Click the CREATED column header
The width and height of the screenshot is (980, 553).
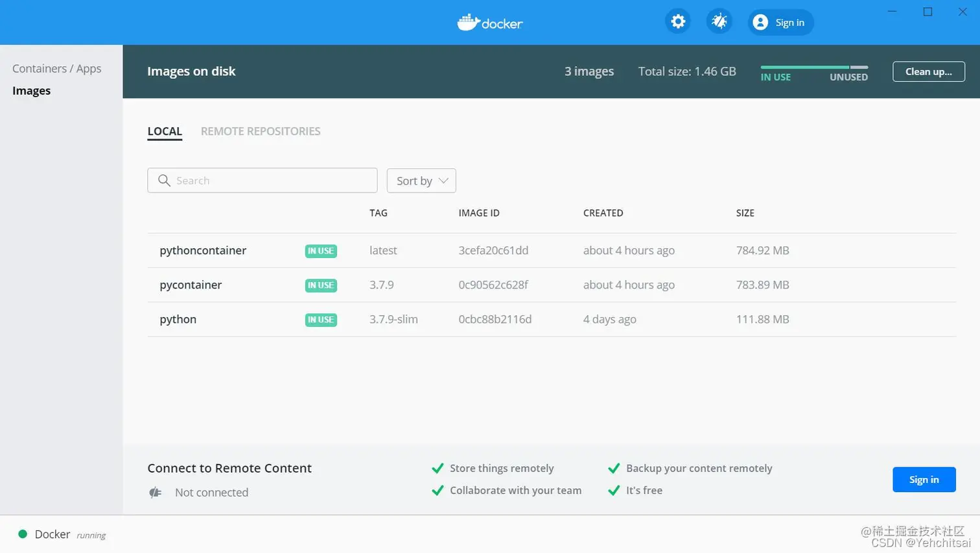[x=603, y=213]
